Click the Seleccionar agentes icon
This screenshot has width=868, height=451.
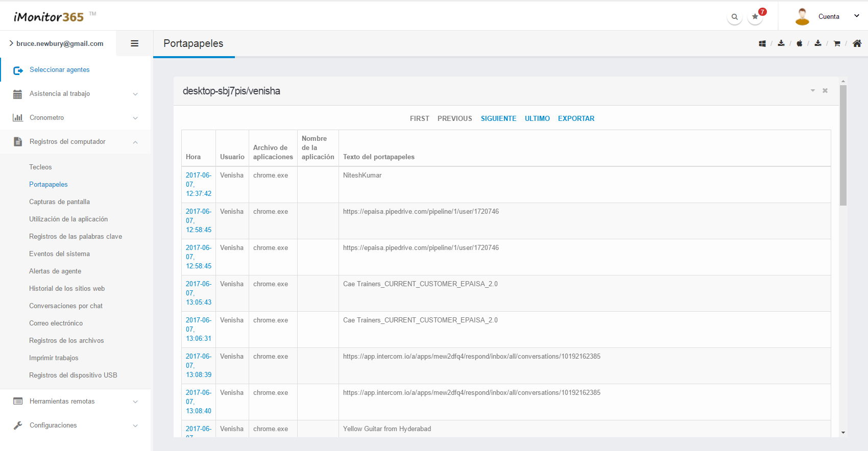point(18,70)
